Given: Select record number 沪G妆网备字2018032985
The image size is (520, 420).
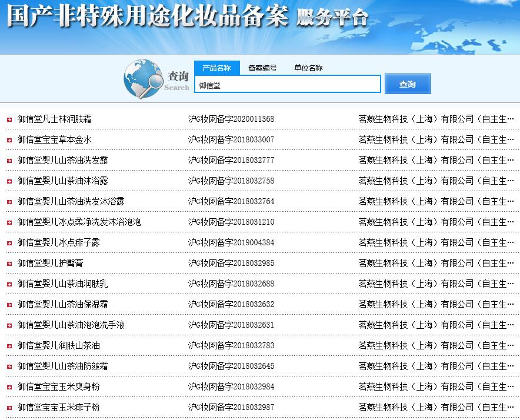Looking at the screenshot, I should click(231, 263).
